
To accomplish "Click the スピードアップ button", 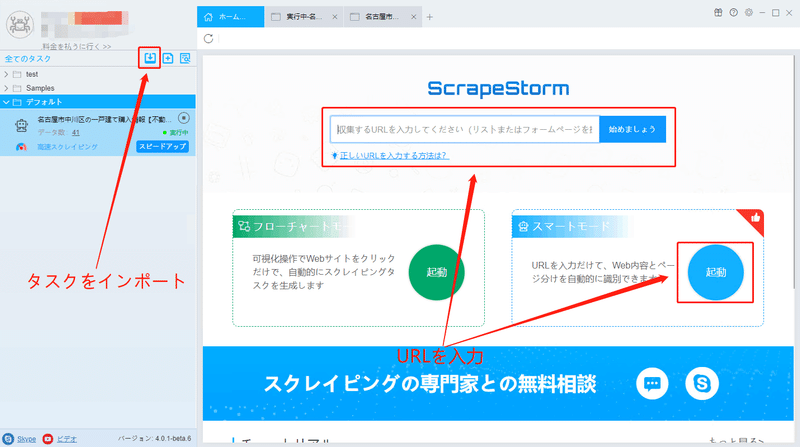I will tap(163, 146).
